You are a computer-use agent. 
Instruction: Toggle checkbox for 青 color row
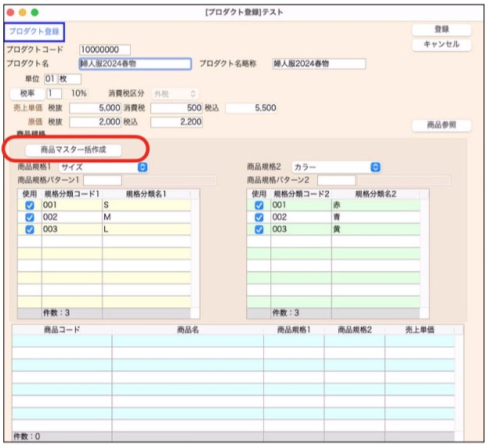[259, 217]
